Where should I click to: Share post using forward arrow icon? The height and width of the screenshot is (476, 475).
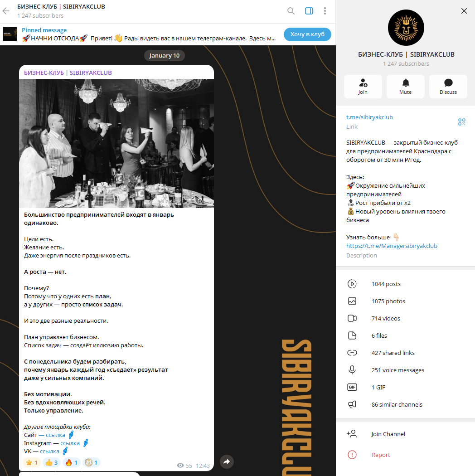(227, 462)
